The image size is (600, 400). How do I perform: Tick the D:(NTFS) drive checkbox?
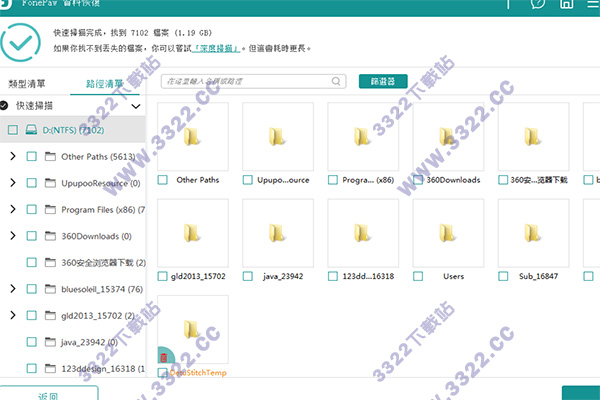point(13,130)
